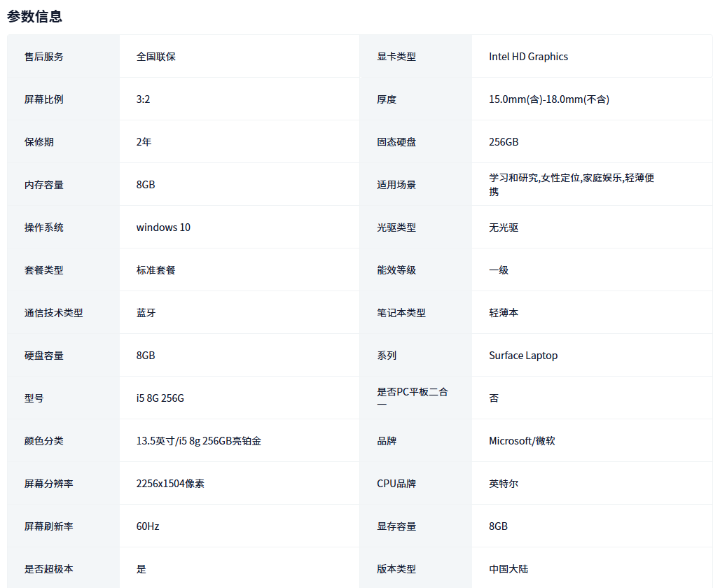Click the Microsoft/微软 brand value
Viewport: 720px width, 588px height.
click(522, 441)
